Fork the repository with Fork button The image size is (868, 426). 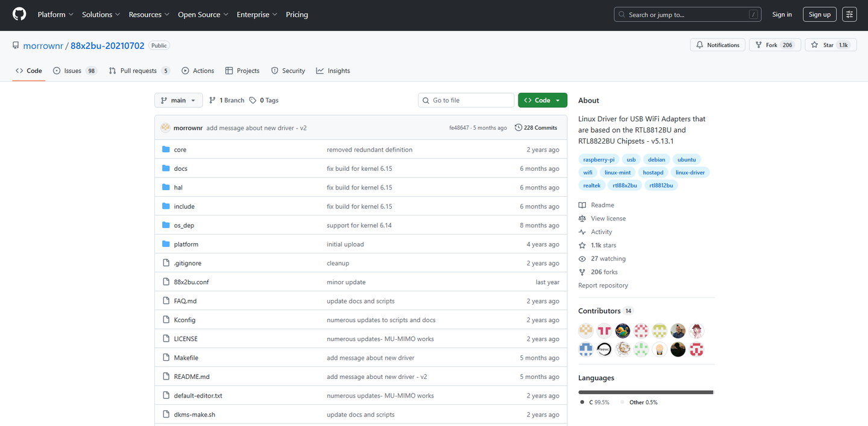[775, 45]
